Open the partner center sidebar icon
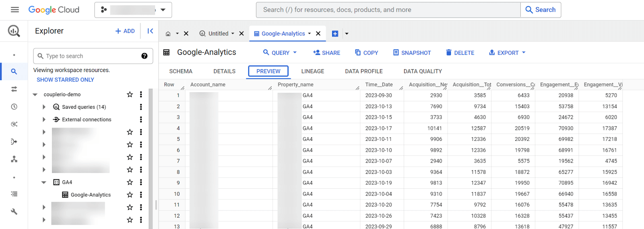644x229 pixels. pyautogui.click(x=14, y=159)
